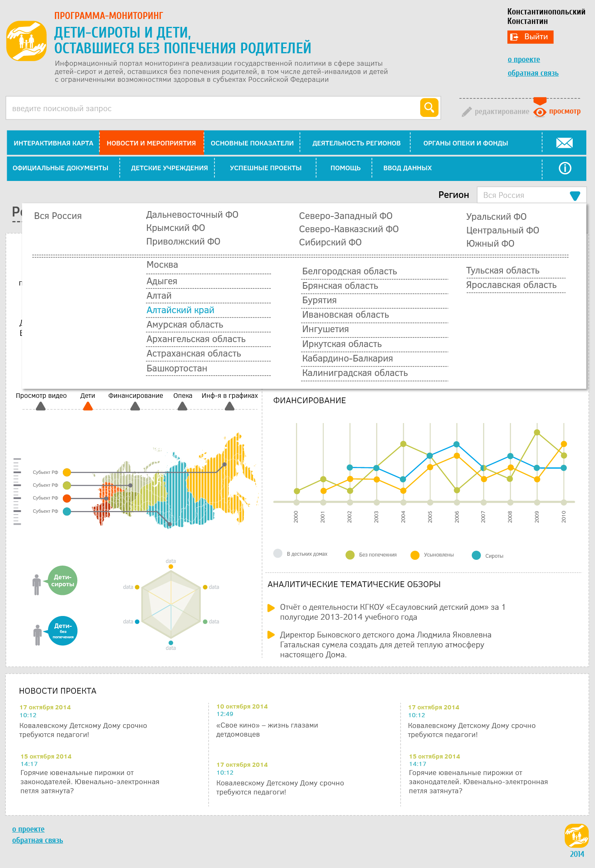Click the yellow Субъект РФ legend dot

click(67, 472)
